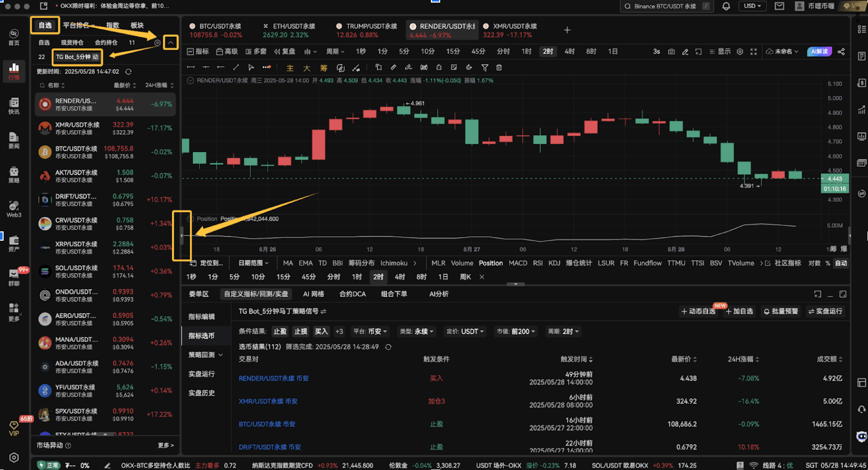Screen dimensions: 868x470
Task: Open the candlestick chart type dropdown
Action: click(310, 52)
